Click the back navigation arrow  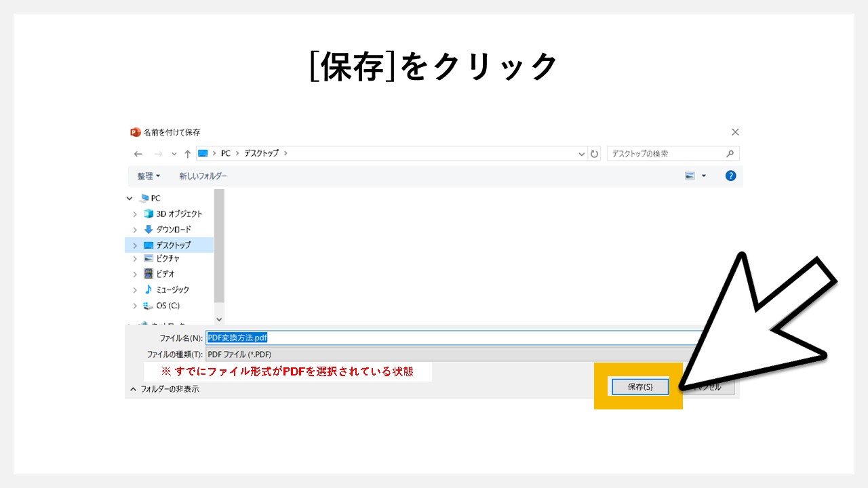pyautogui.click(x=138, y=153)
